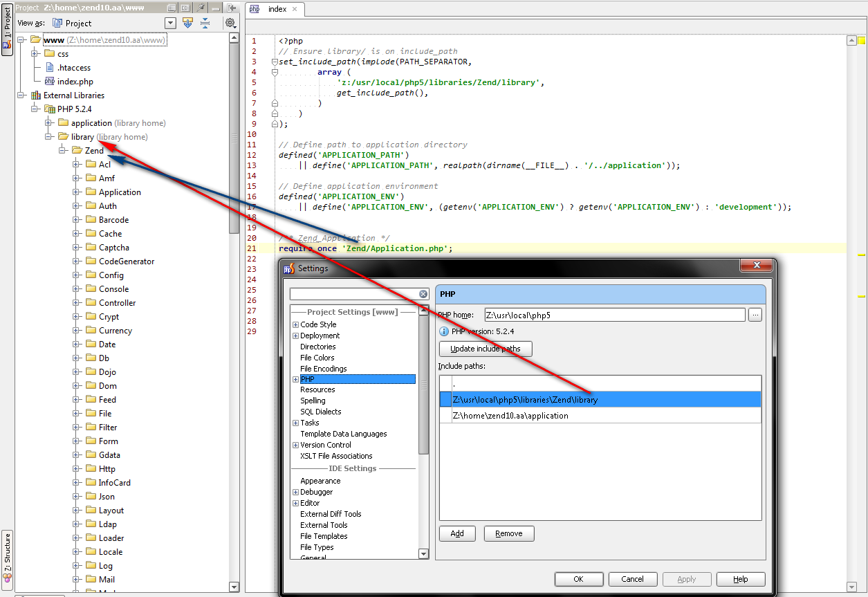Click Help in Settings dialog
The height and width of the screenshot is (597, 868).
[x=741, y=579]
